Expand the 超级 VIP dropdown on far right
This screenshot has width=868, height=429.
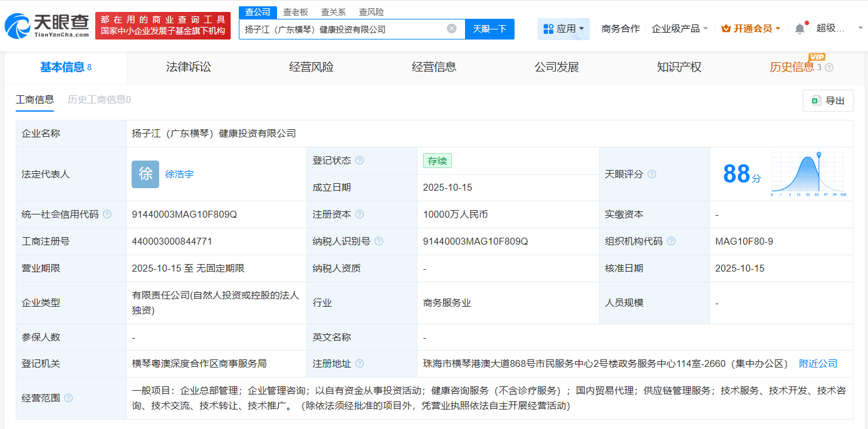click(x=860, y=28)
